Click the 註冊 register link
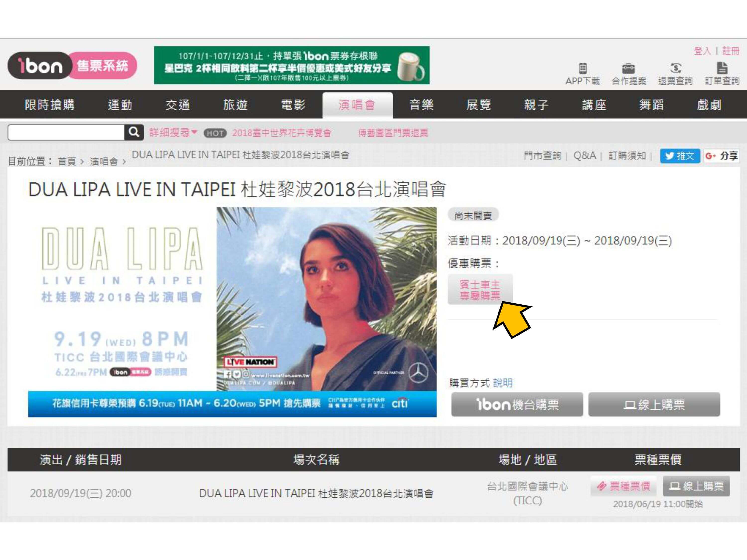The height and width of the screenshot is (560, 747). (x=731, y=51)
